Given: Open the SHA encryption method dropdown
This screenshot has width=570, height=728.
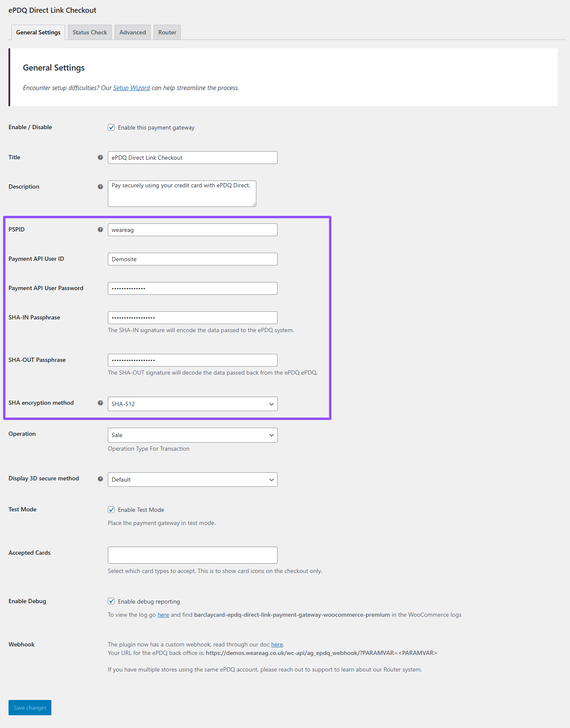Looking at the screenshot, I should (193, 404).
